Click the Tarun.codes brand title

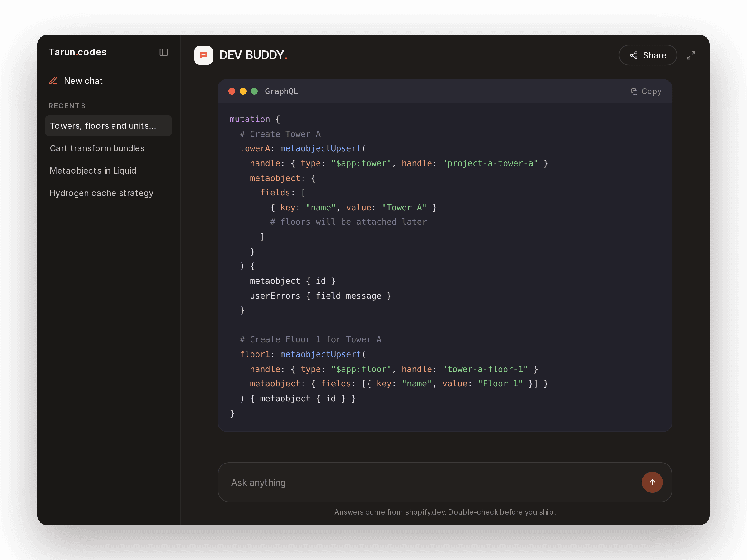78,52
